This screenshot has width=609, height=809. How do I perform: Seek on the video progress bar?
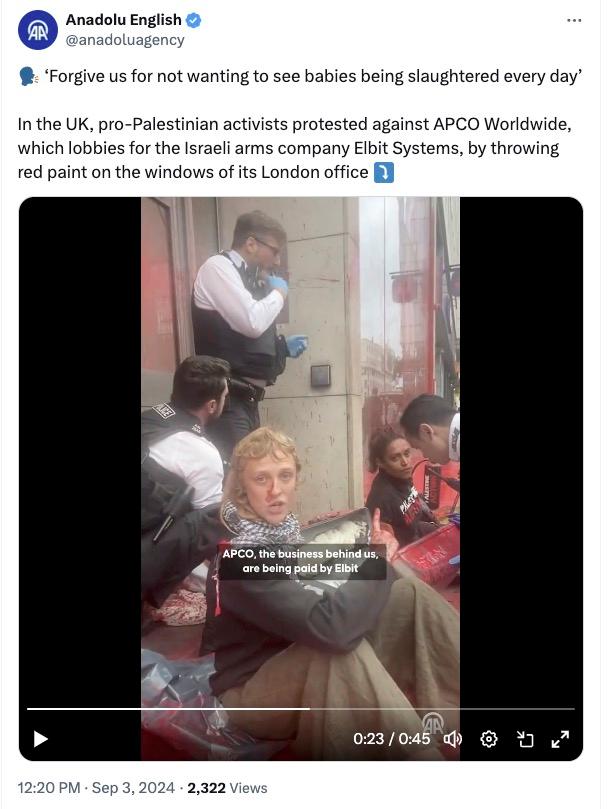point(300,709)
